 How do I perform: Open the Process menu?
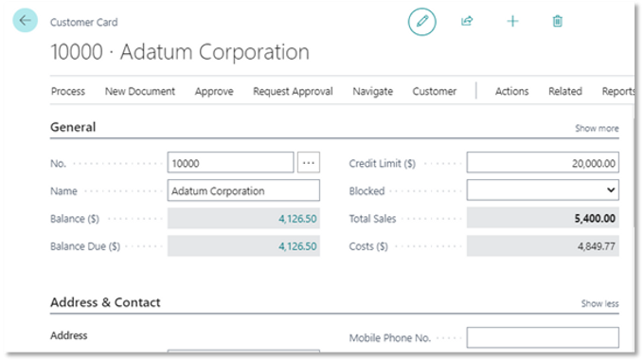pos(68,91)
